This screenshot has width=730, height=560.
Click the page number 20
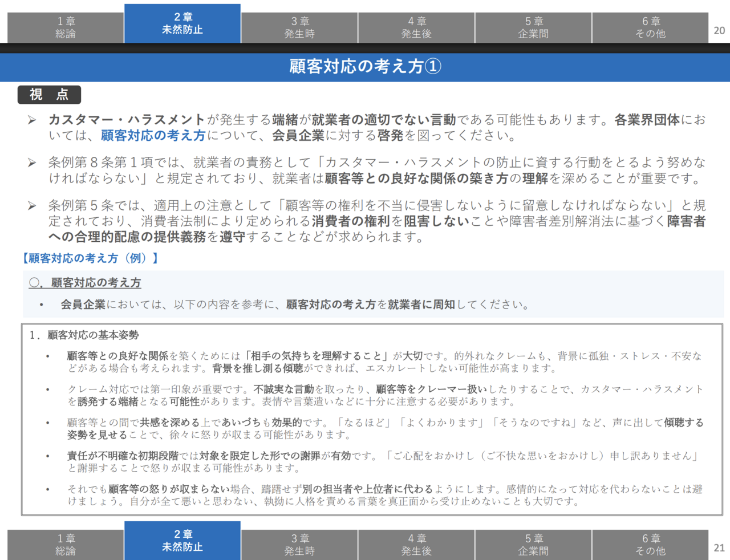click(x=719, y=31)
